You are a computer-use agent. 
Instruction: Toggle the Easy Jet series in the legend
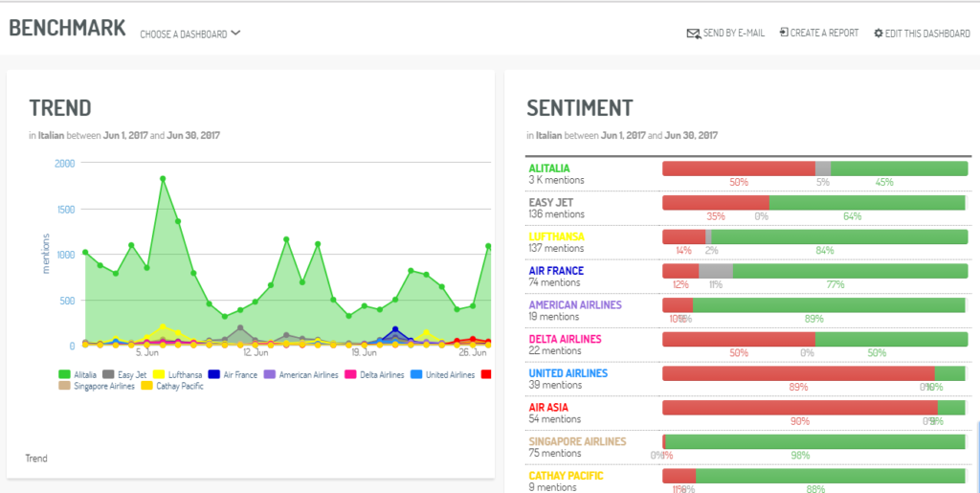124,375
